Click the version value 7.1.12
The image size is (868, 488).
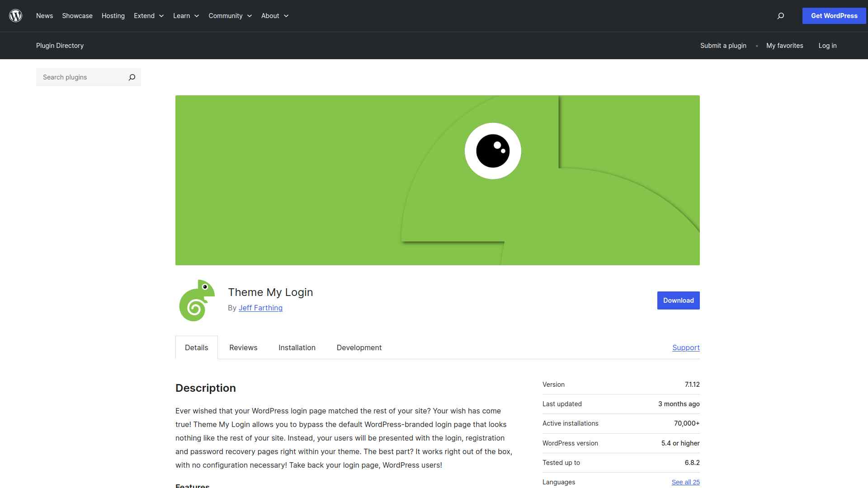[692, 385]
